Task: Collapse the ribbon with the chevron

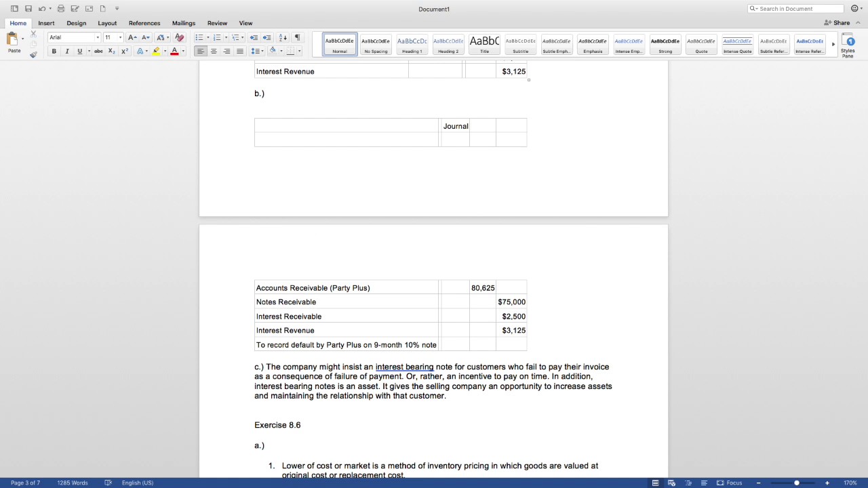Action: [x=858, y=23]
